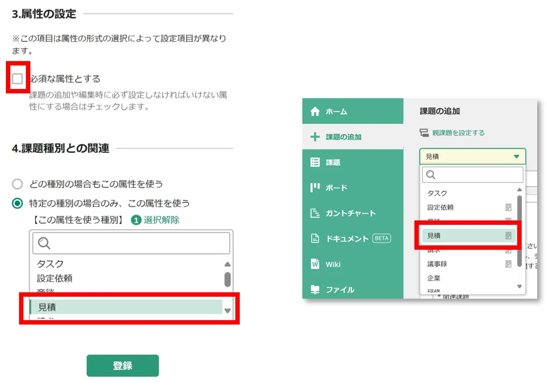Image resolution: width=547 pixels, height=392 pixels.
Task: Click the Home house icon in sidebar
Action: coord(315,111)
